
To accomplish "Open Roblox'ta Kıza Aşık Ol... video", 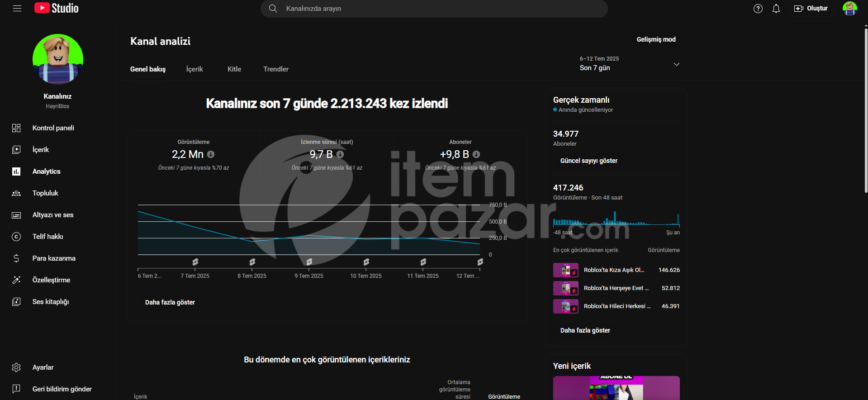I will point(614,270).
